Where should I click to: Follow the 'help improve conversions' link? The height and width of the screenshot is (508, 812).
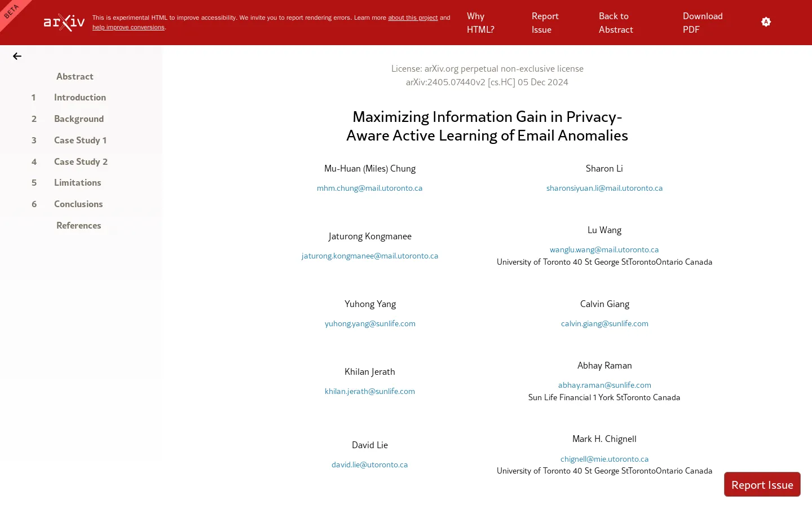[129, 27]
